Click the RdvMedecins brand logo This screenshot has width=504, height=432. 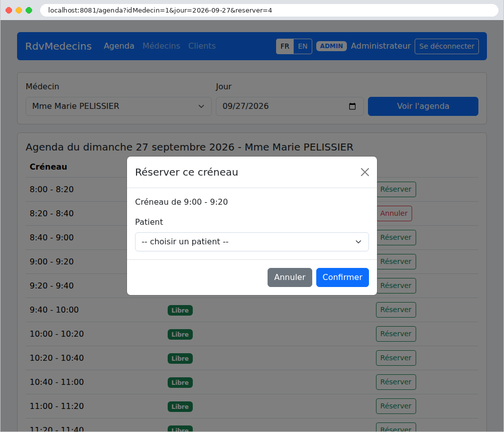click(x=59, y=46)
